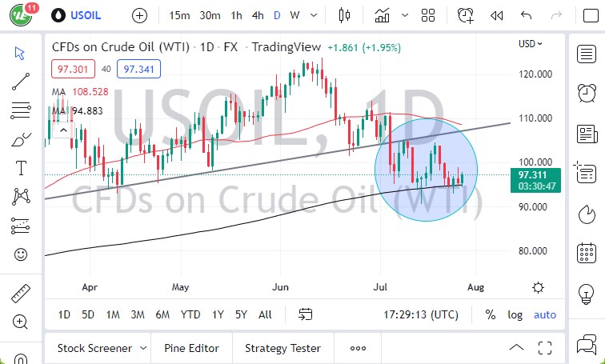The width and height of the screenshot is (605, 364).
Task: Expand the timeframe interval dropdown arrow
Action: (312, 15)
